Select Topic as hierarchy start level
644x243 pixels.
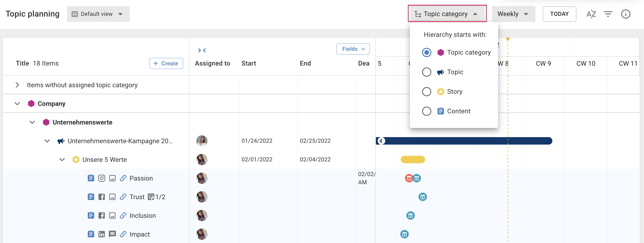(426, 72)
